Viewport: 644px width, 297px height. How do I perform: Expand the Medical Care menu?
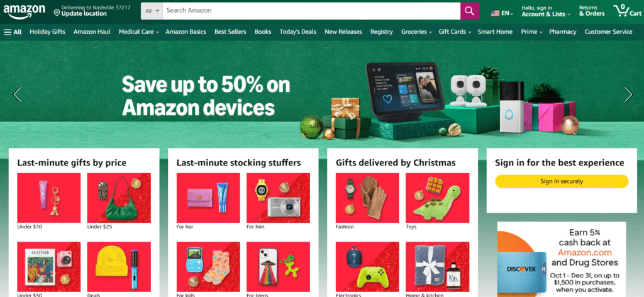138,31
